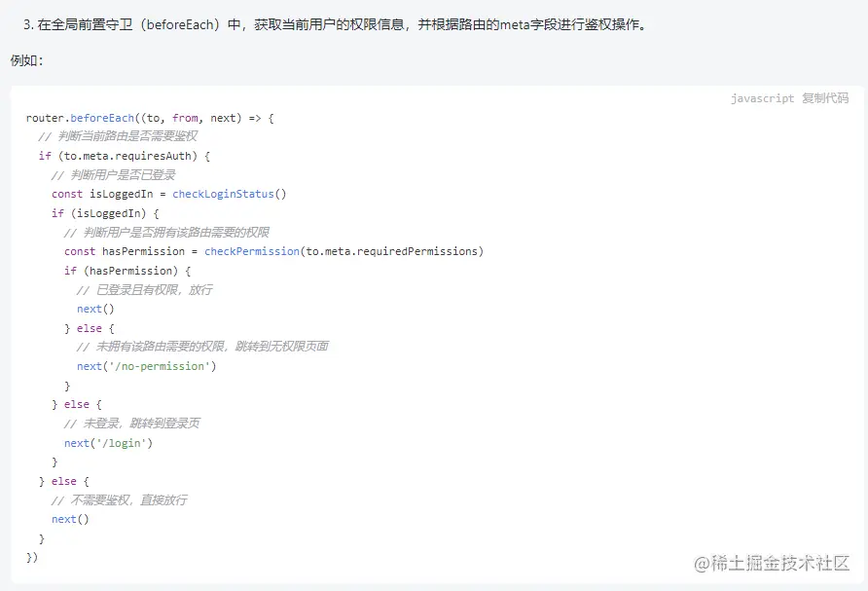Click the comment 判断当前路由是否需要鉴权
This screenshot has width=868, height=591.
118,136
